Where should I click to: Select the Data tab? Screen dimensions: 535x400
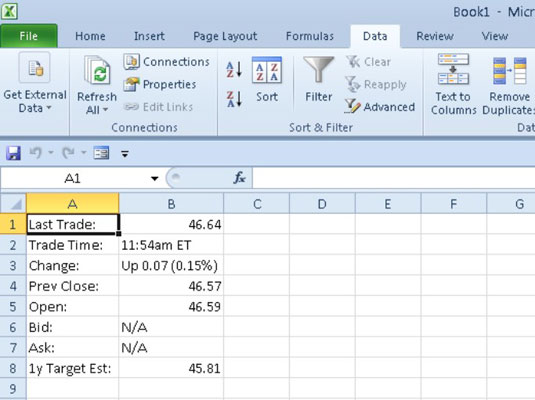pos(375,36)
